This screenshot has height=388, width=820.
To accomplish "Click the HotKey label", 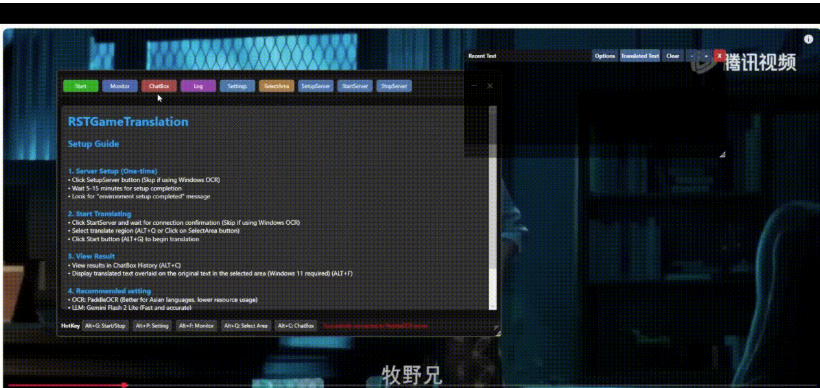I will click(70, 326).
